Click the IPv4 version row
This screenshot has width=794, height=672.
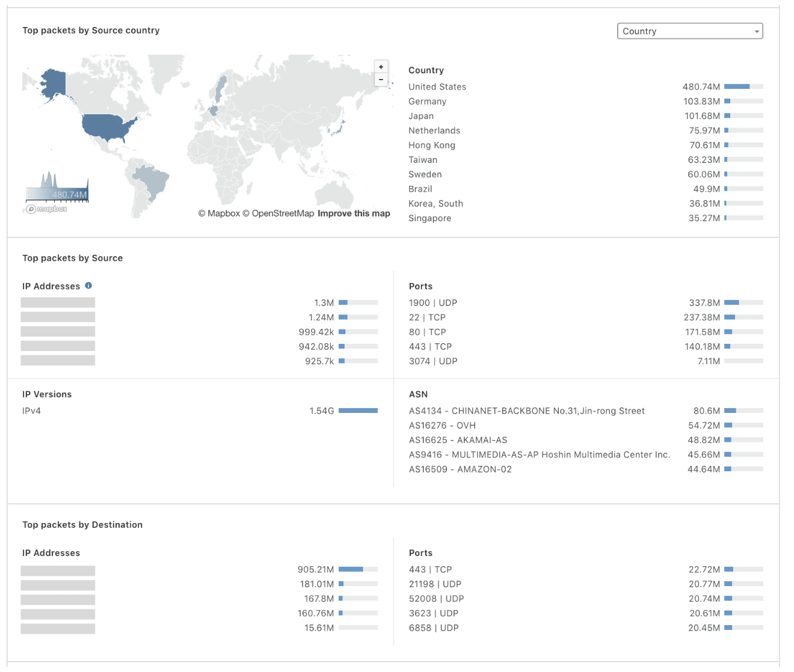32,411
